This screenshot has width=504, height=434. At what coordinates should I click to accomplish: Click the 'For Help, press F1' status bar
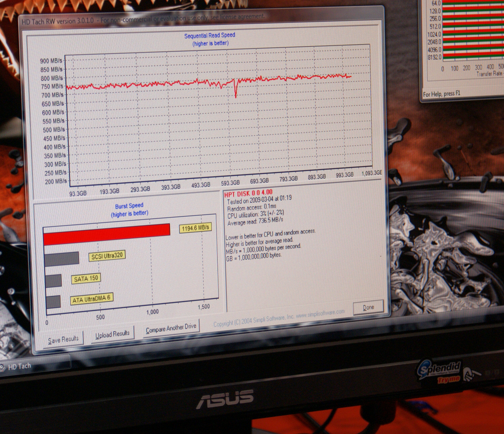coord(441,94)
